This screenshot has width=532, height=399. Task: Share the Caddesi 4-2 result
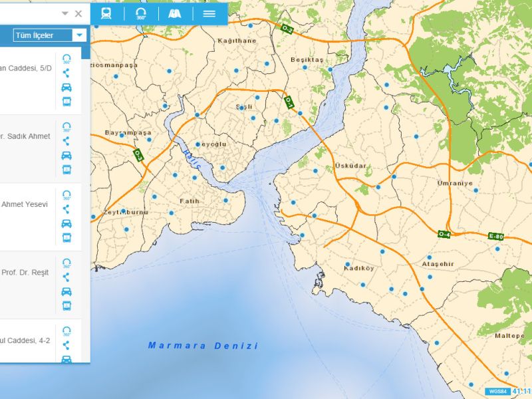(x=66, y=344)
